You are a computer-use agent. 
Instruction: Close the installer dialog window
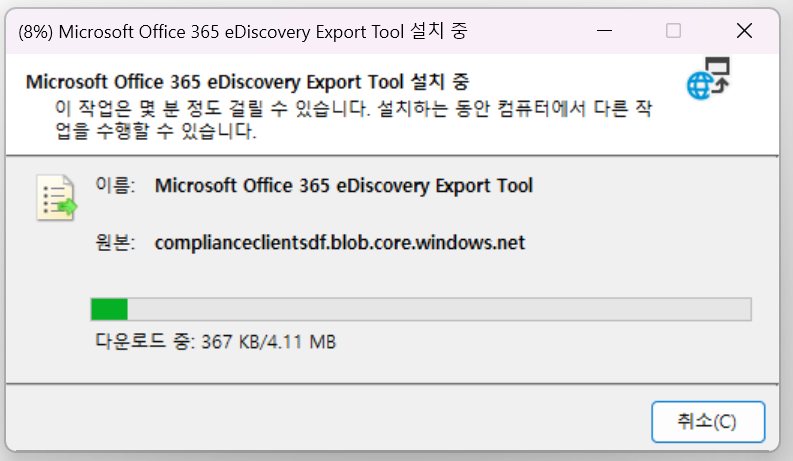pyautogui.click(x=744, y=31)
